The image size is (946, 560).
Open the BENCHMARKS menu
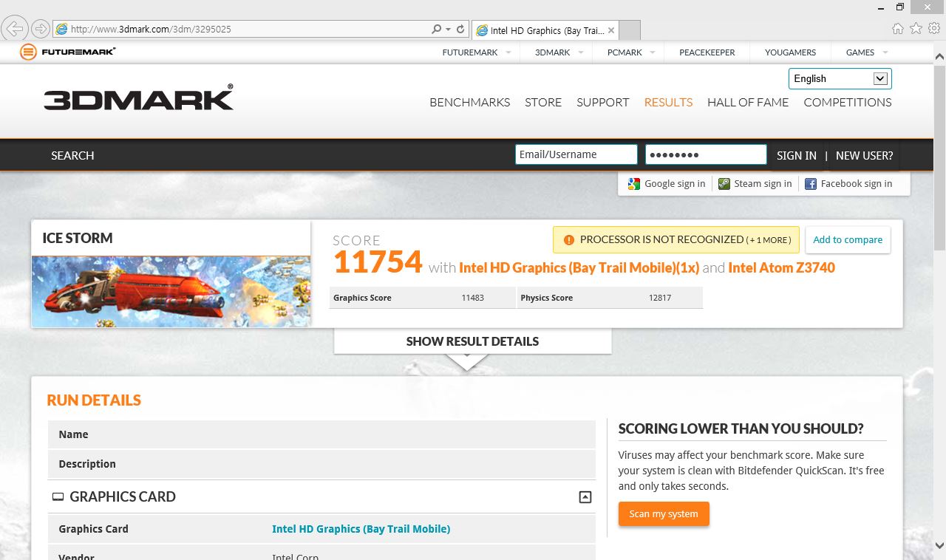pos(470,102)
